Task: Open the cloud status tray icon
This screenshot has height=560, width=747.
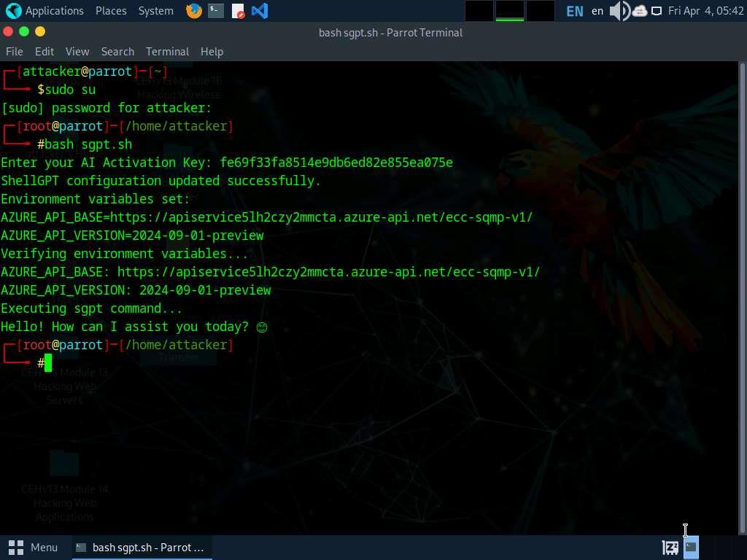Action: pos(640,11)
